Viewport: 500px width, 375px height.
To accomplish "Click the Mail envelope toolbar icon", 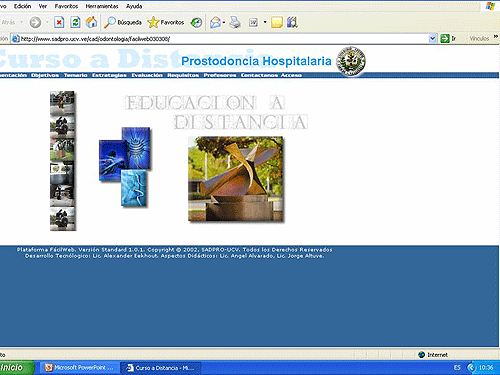I will point(215,23).
